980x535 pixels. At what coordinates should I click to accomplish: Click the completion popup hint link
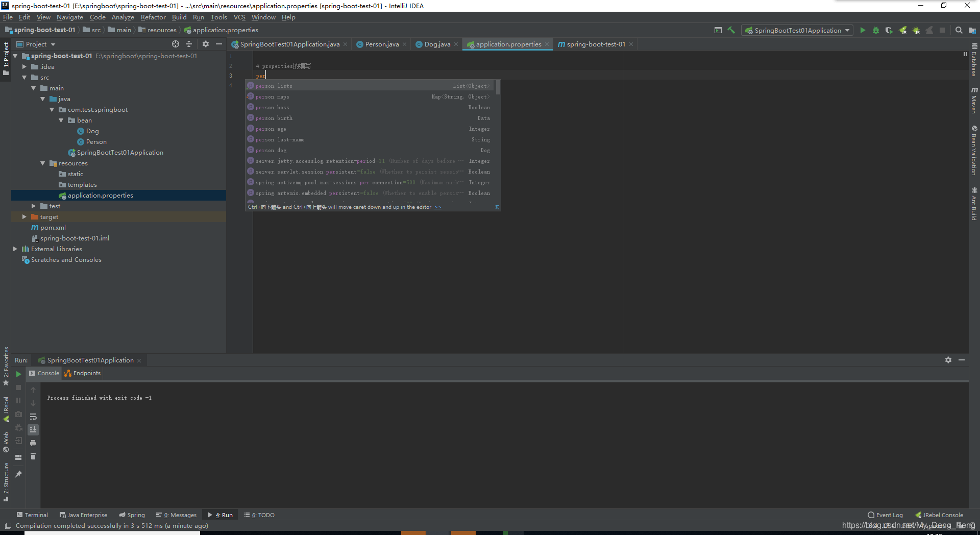point(437,207)
